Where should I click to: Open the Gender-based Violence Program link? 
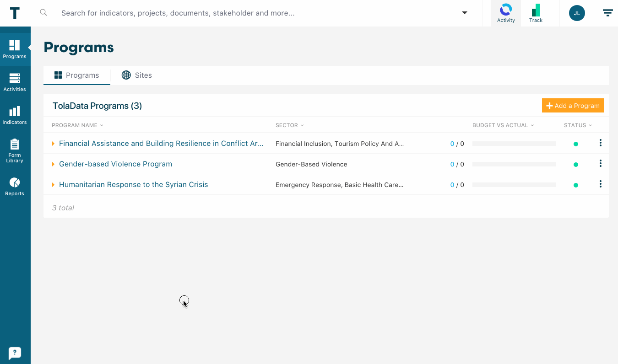[x=115, y=164]
